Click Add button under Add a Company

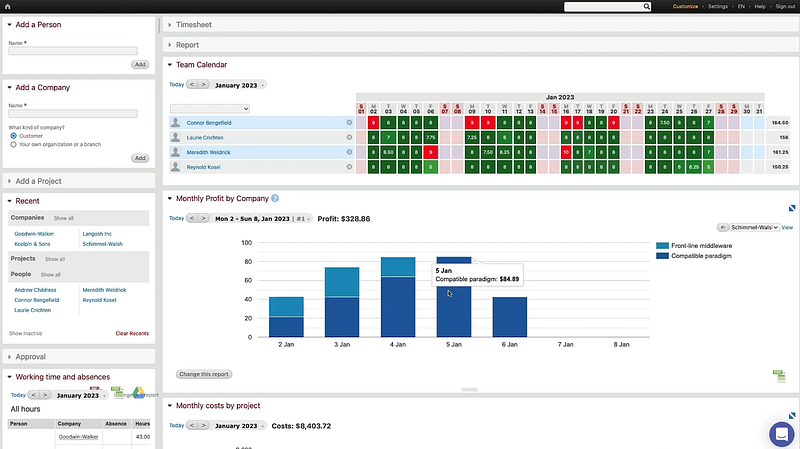[x=140, y=158]
